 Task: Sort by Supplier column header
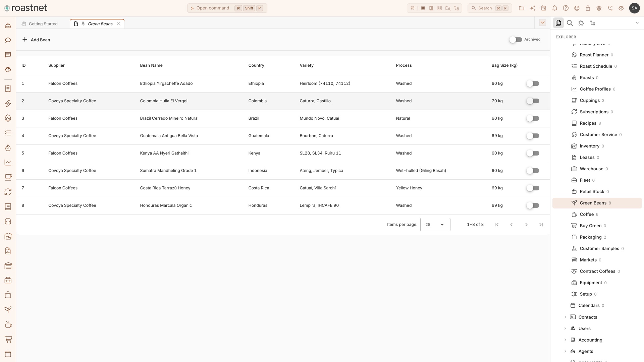56,65
